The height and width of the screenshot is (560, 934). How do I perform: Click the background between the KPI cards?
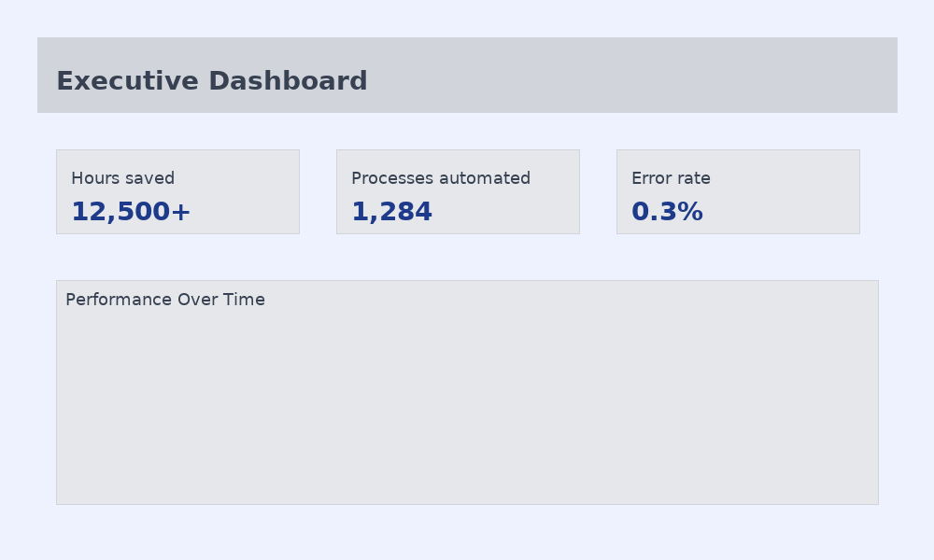pos(318,191)
